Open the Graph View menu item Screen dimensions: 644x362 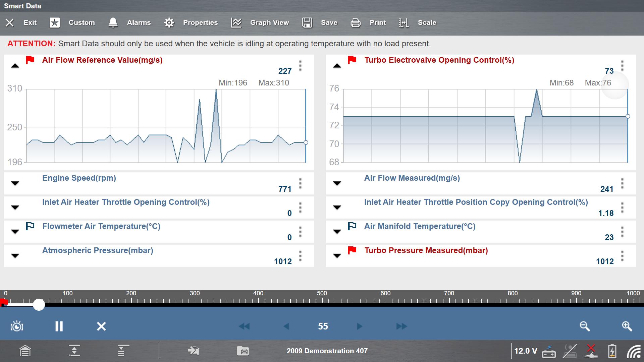(260, 23)
